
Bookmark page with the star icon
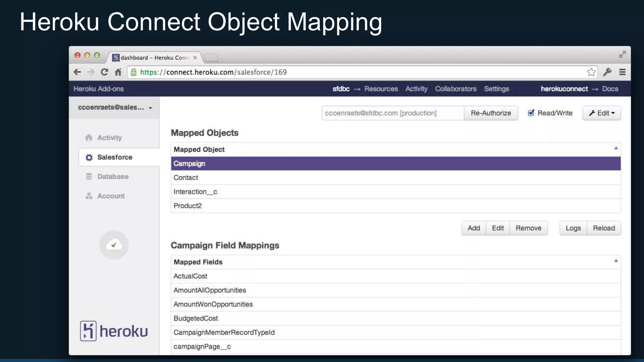click(591, 72)
